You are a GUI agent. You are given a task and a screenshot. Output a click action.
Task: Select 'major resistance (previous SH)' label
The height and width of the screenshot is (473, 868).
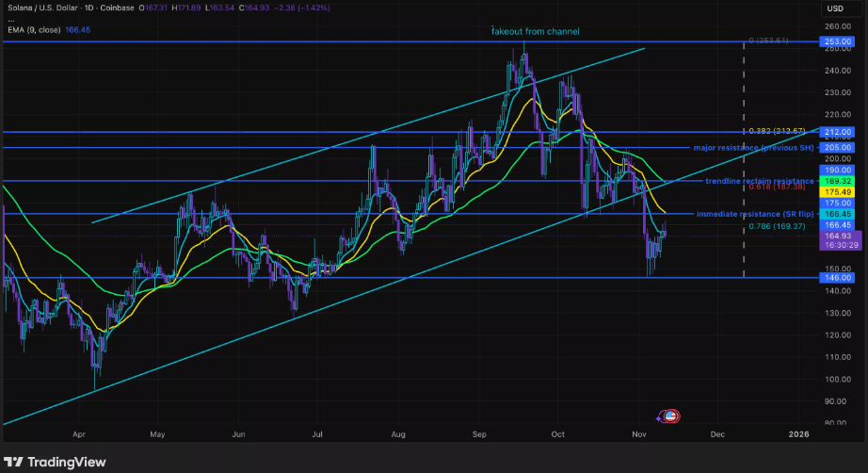753,148
